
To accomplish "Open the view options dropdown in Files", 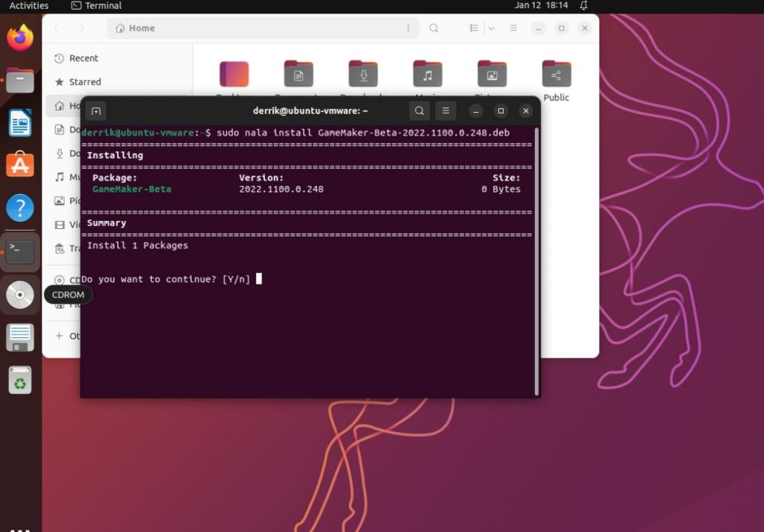I will point(490,28).
